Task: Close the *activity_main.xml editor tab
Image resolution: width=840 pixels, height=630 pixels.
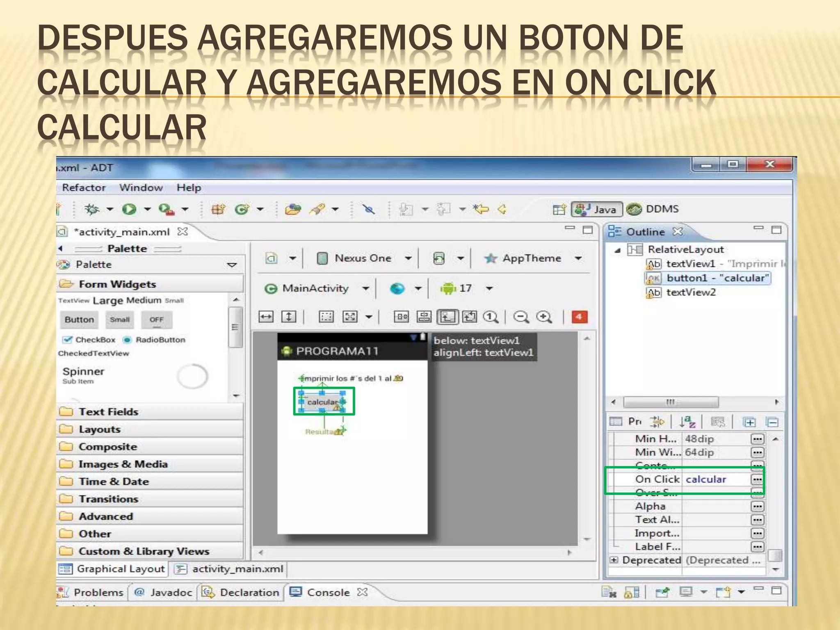Action: click(183, 232)
